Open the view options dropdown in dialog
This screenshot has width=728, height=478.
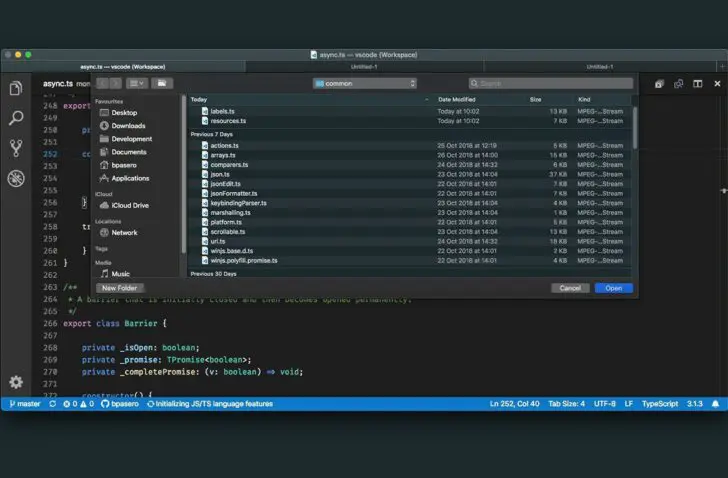pyautogui.click(x=137, y=84)
